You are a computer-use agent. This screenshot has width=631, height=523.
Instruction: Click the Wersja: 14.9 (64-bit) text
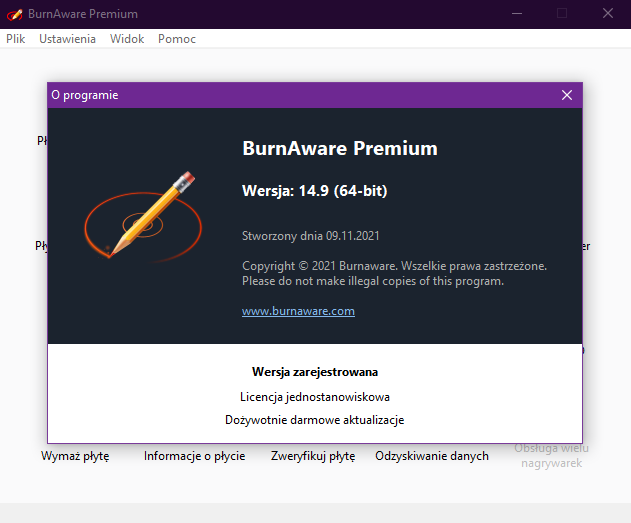click(315, 191)
